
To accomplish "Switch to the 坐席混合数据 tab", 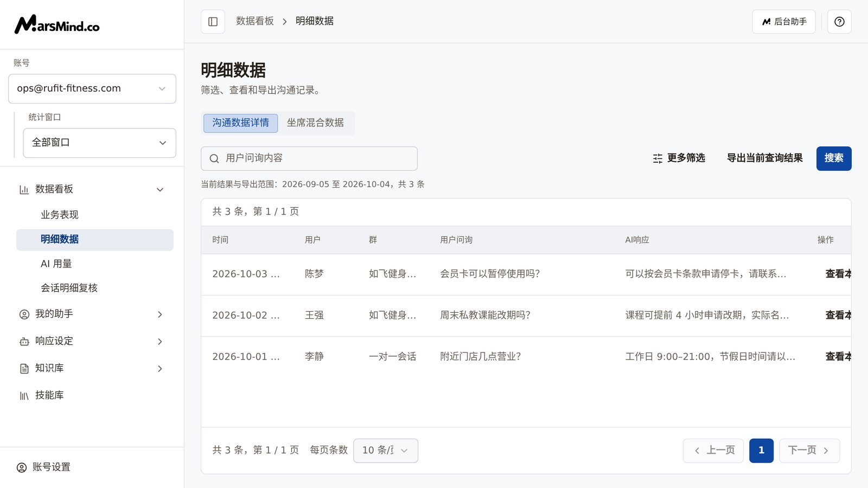I will [x=315, y=123].
